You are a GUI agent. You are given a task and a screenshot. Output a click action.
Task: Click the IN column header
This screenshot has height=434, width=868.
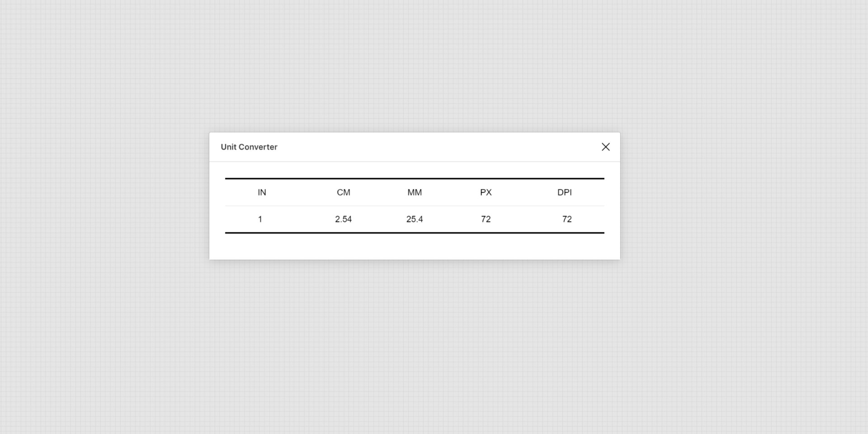coord(262,193)
